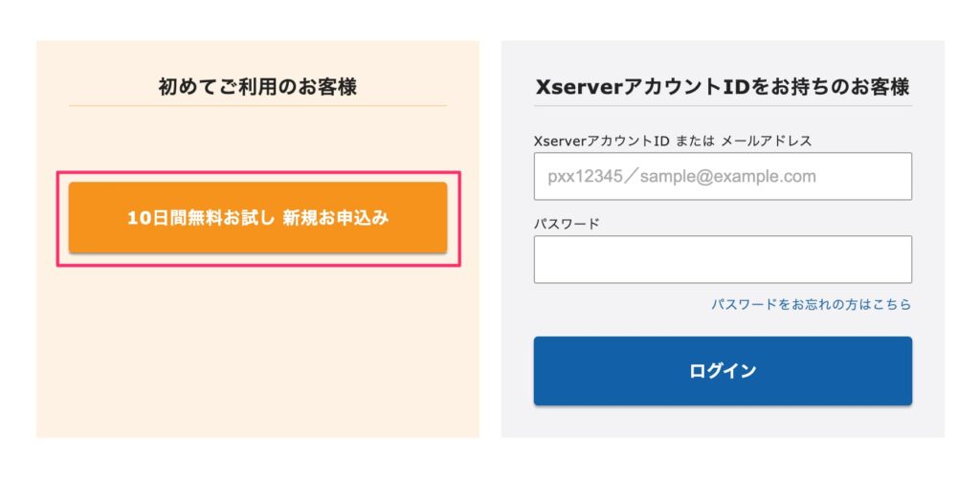
Task: Focus the XserverアカウントID or email input field
Action: (723, 176)
